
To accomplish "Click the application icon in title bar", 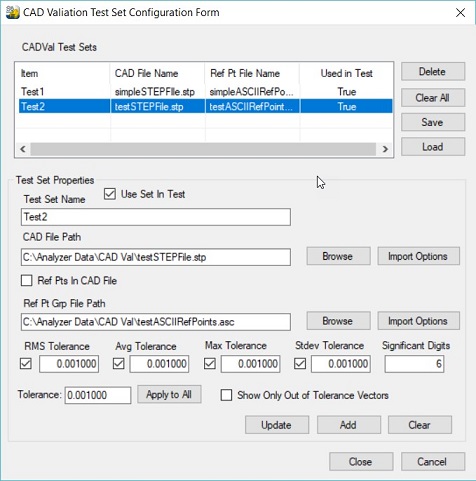I will [13, 12].
